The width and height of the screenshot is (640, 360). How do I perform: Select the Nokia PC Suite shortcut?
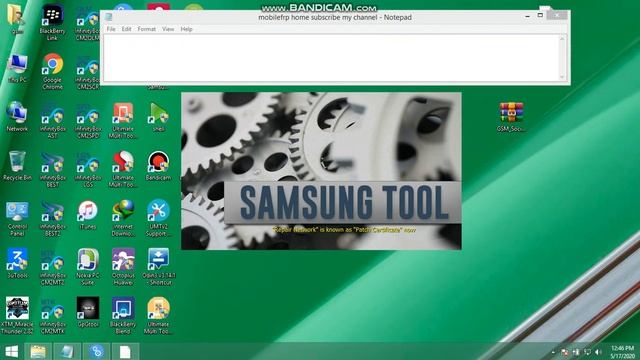pyautogui.click(x=88, y=267)
